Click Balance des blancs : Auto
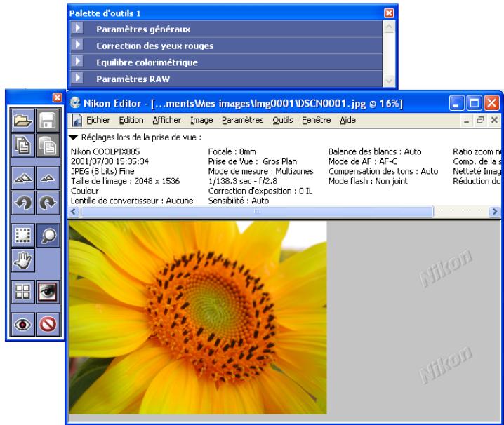This screenshot has height=425, width=504. tap(375, 151)
